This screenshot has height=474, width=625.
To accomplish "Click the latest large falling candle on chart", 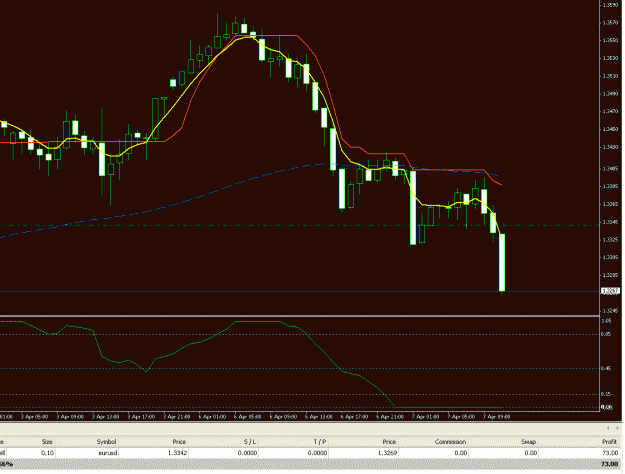I will coord(502,262).
